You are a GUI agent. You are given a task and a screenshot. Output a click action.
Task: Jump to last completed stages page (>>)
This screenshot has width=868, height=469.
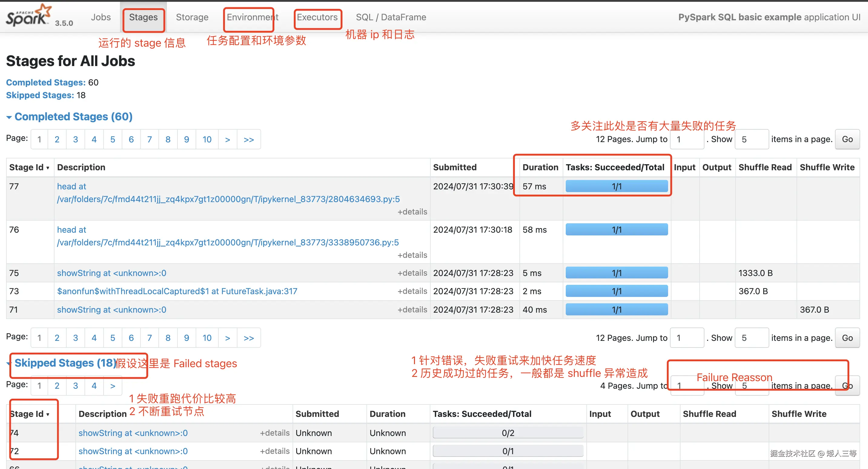249,139
